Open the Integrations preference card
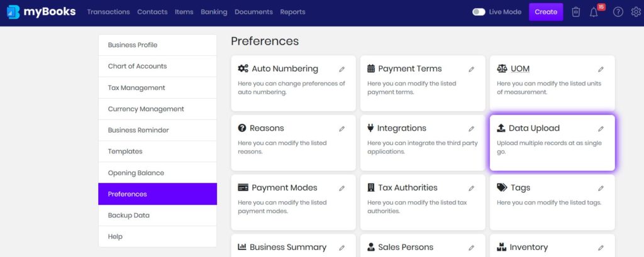The width and height of the screenshot is (644, 257). click(x=423, y=143)
